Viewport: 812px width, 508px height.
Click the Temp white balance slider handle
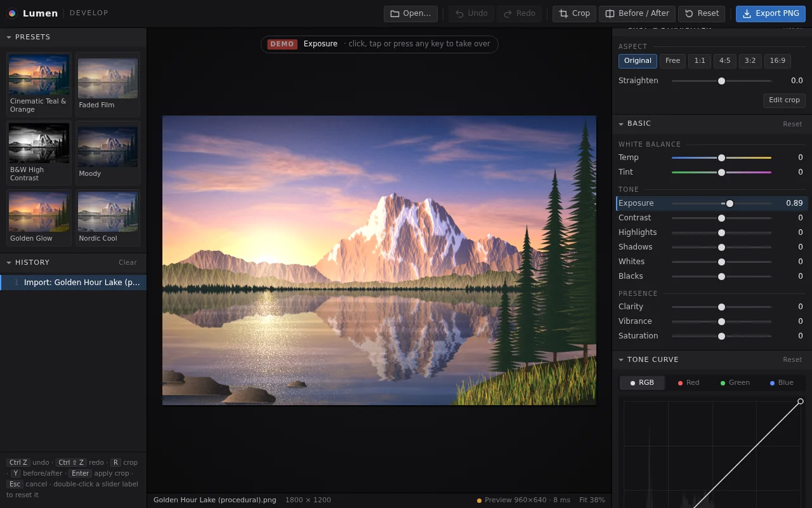[721, 158]
